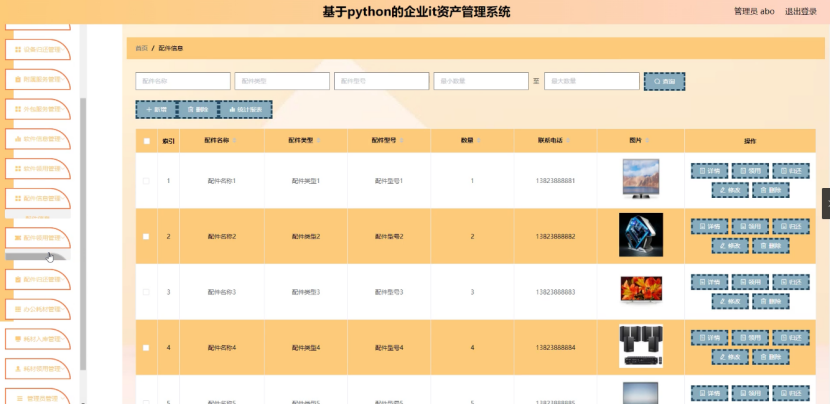The height and width of the screenshot is (404, 830).
Task: Click the trash 删除 button for 配件名称1
Action: pyautogui.click(x=771, y=190)
